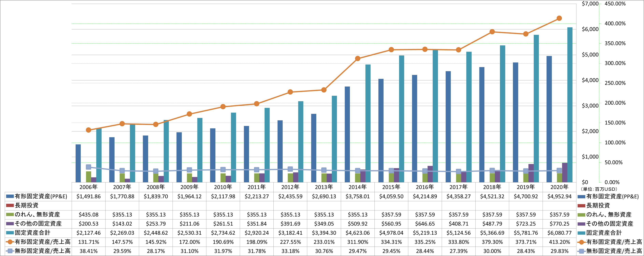This screenshot has width=644, height=256.
Task: Select the right legend 無形固定資産/売上高 entry
Action: [x=610, y=251]
